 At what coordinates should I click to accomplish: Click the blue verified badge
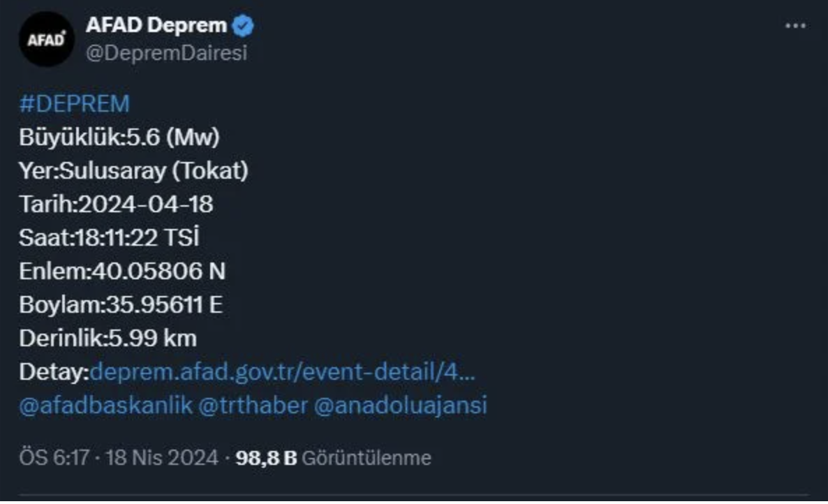(244, 27)
